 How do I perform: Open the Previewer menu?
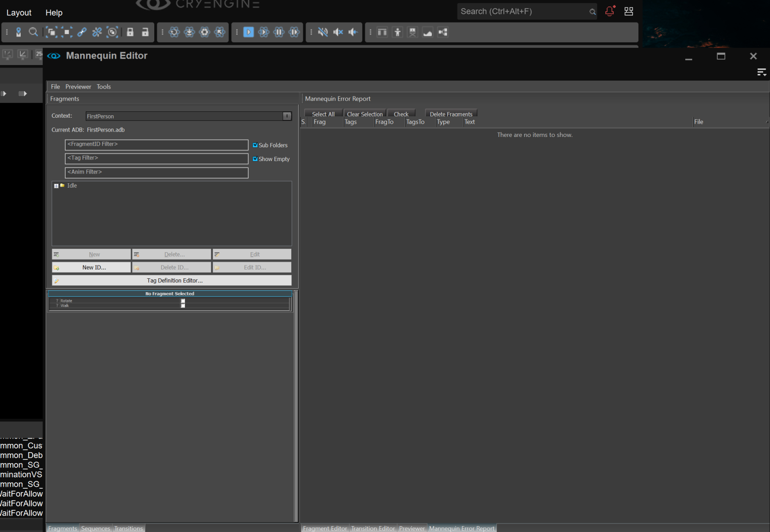click(78, 87)
